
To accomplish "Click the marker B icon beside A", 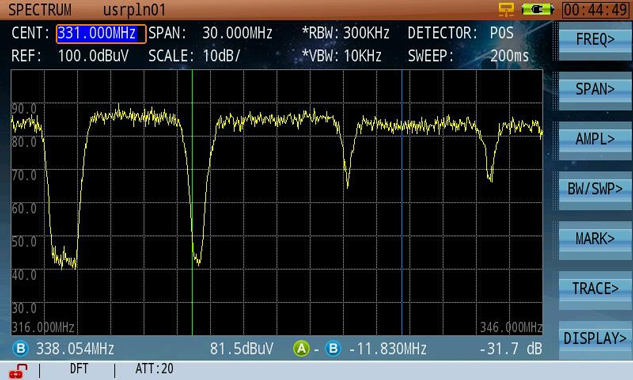I will coord(333,349).
